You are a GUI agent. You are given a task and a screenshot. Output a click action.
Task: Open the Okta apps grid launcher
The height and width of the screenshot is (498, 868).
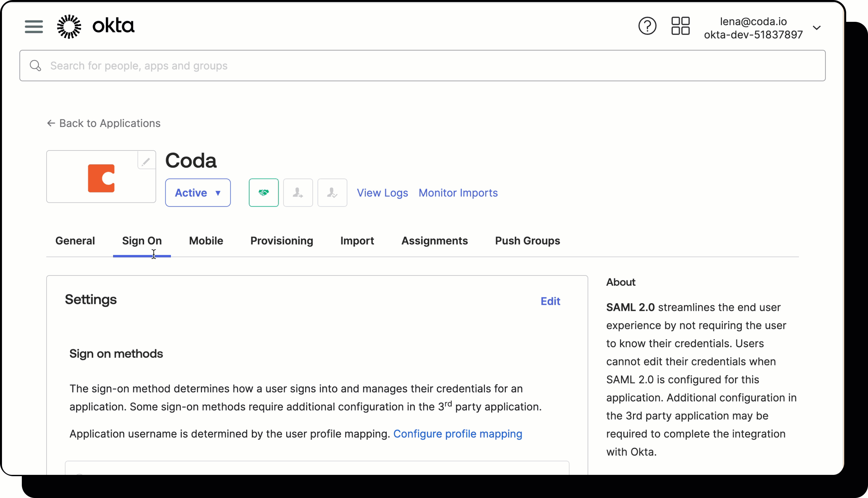(680, 26)
